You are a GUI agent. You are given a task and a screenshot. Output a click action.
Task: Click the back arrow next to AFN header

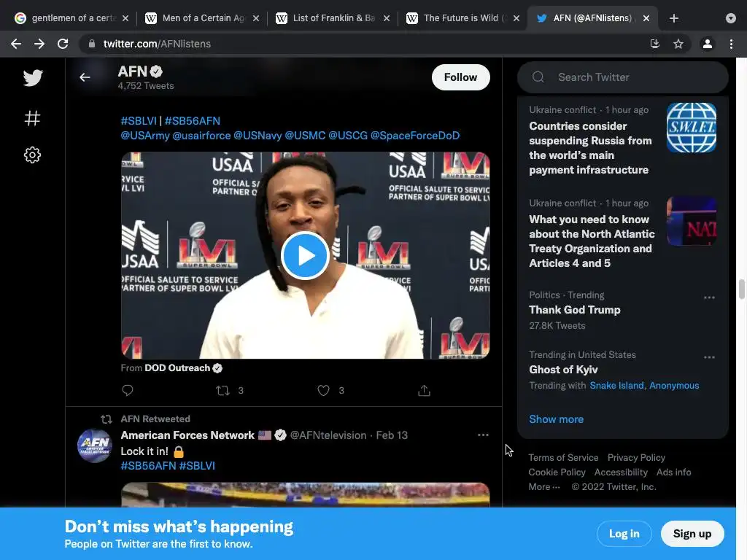[85, 77]
